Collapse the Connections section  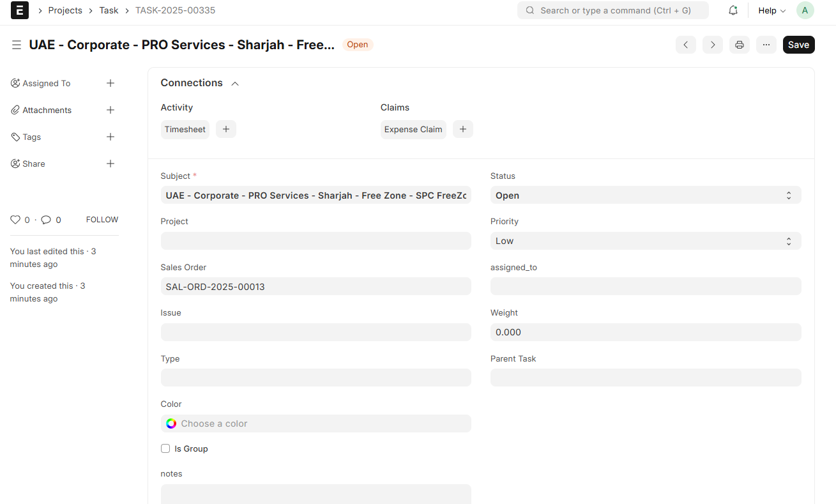[x=235, y=84]
